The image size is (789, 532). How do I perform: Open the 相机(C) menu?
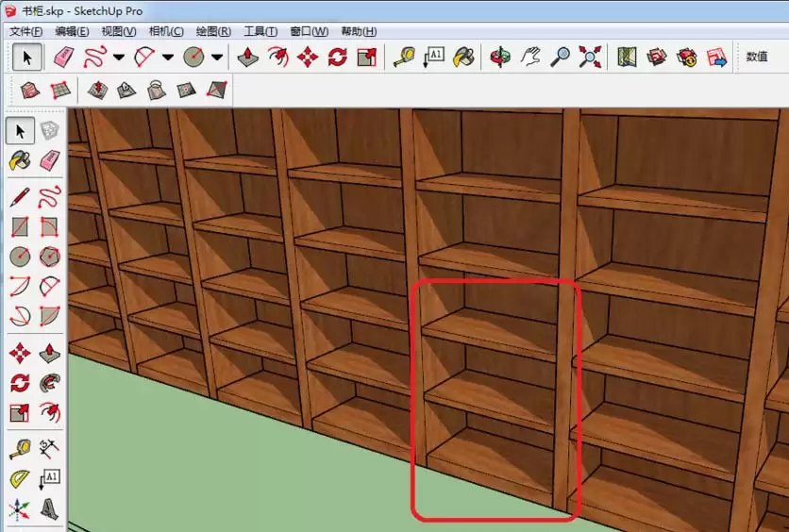point(166,32)
